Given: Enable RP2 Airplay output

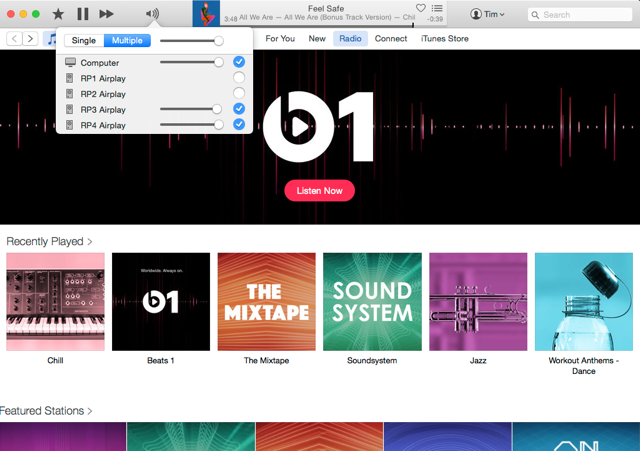Looking at the screenshot, I should (x=239, y=93).
